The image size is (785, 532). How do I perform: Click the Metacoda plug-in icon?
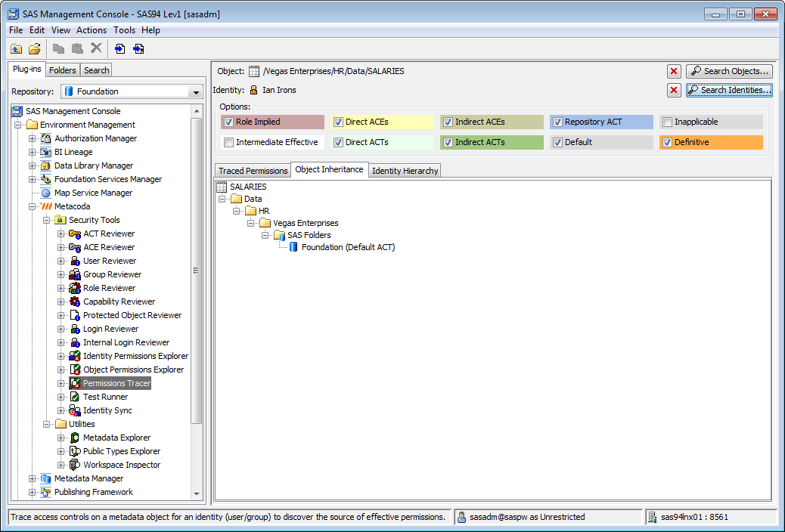tap(46, 206)
